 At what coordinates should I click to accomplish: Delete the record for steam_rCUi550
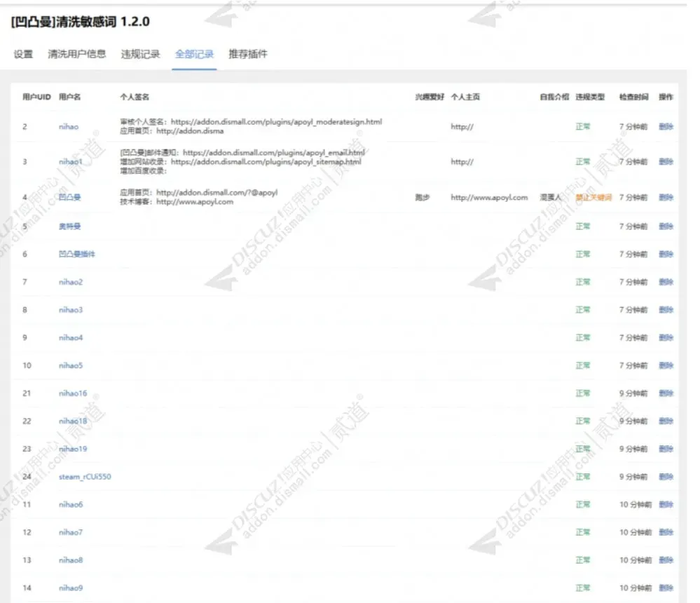(x=665, y=476)
